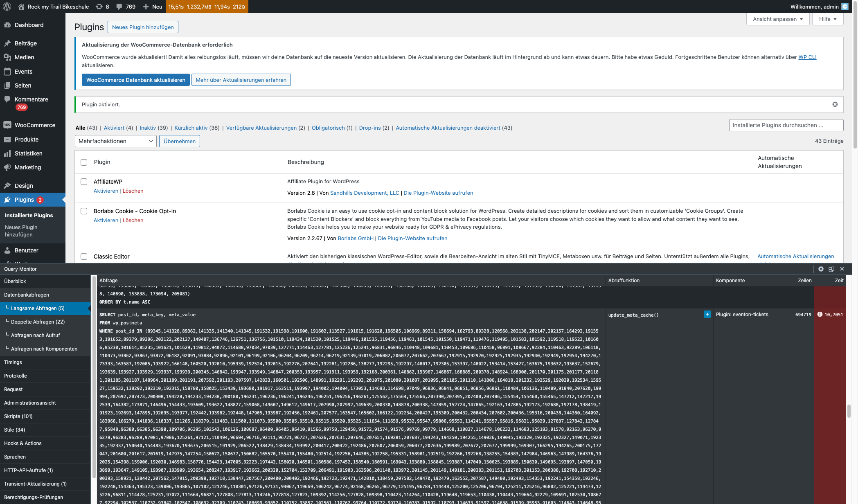Viewport: 858px width, 504px height.
Task: Click the Medien sidebar icon
Action: 7,57
